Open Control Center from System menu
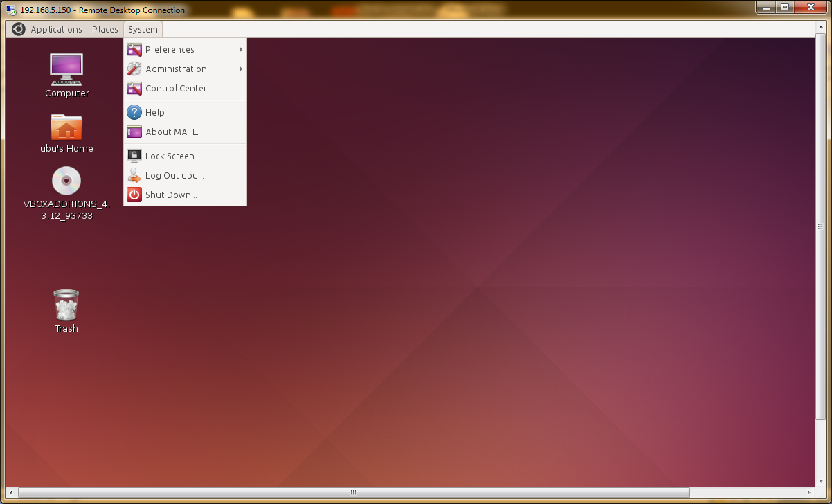 (x=185, y=89)
